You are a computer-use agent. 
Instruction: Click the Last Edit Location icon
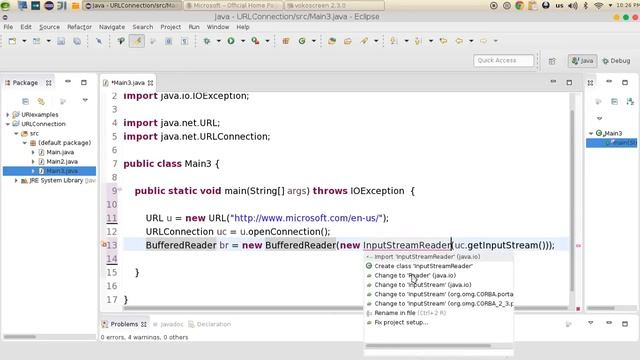[x=443, y=41]
